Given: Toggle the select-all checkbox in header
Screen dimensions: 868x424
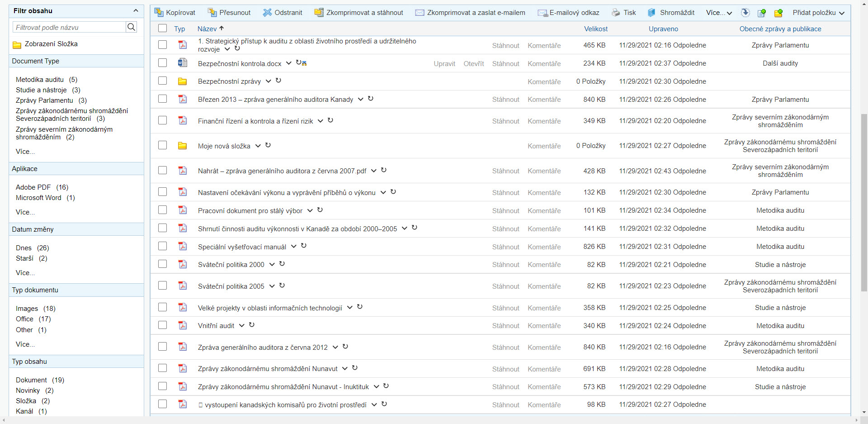Looking at the screenshot, I should 163,29.
